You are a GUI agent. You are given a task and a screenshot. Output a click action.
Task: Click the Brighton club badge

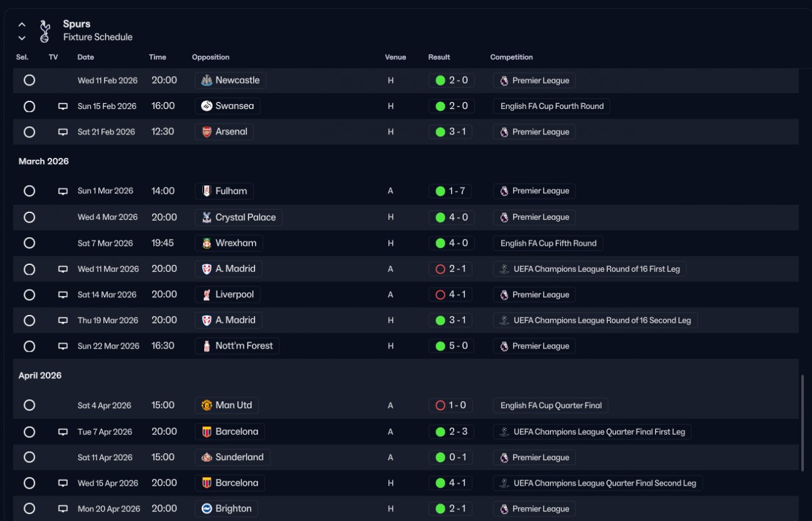coord(206,508)
